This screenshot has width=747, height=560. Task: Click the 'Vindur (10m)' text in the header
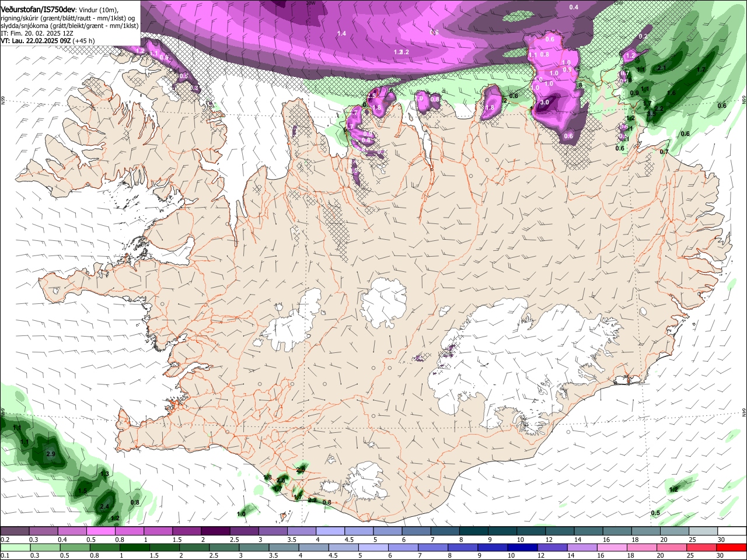point(99,10)
